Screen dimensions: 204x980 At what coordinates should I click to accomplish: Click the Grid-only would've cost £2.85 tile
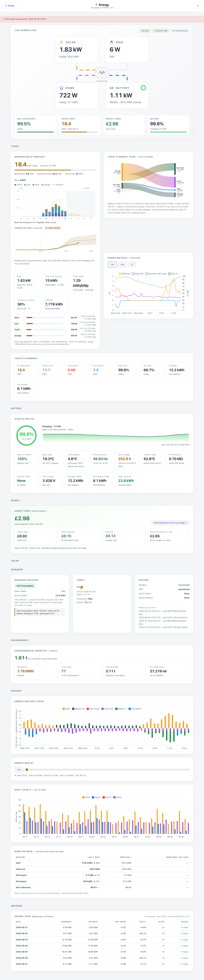[x=168, y=536]
